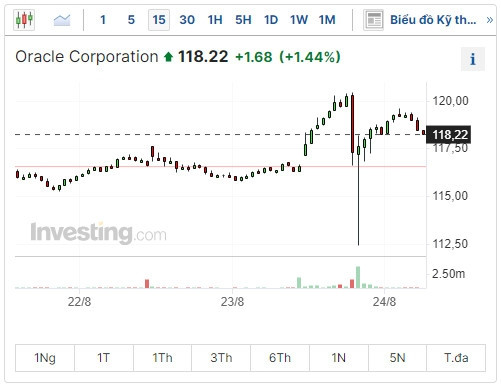The height and width of the screenshot is (387, 501).
Task: Click the 23/8 date label
Action: pyautogui.click(x=232, y=302)
